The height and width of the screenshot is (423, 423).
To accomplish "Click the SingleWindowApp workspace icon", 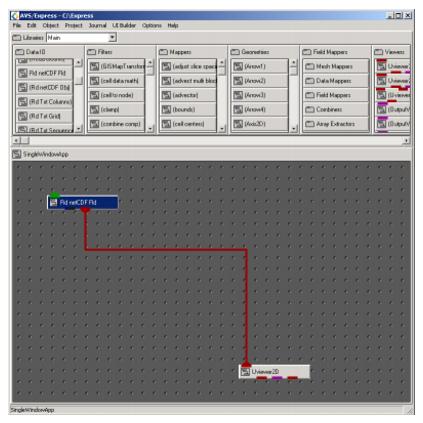I will coord(17,154).
